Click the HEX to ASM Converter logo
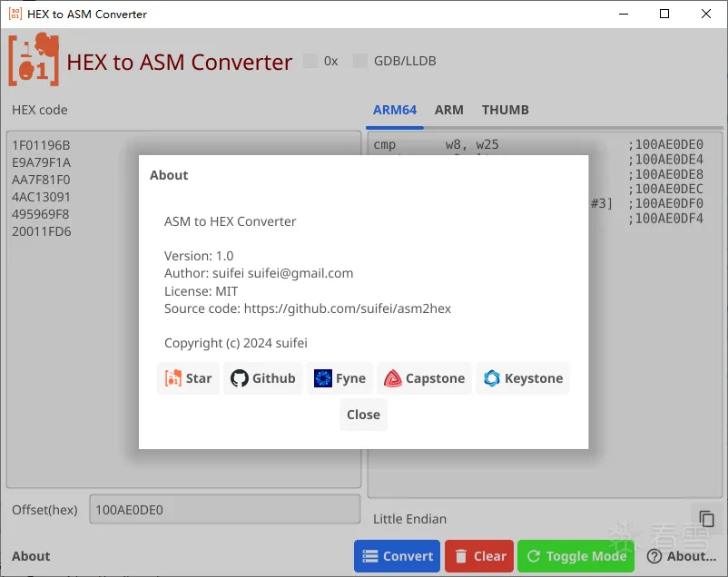The height and width of the screenshot is (577, 728). coord(34,59)
